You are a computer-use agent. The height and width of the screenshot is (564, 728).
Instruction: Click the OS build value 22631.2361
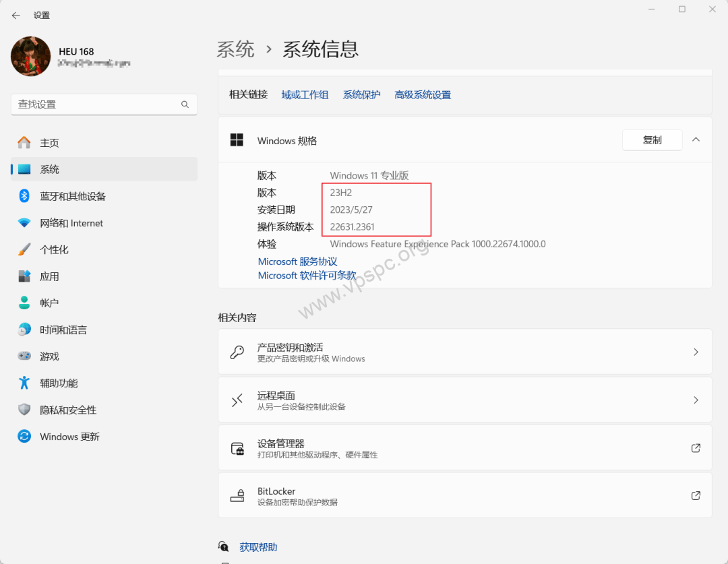click(352, 226)
